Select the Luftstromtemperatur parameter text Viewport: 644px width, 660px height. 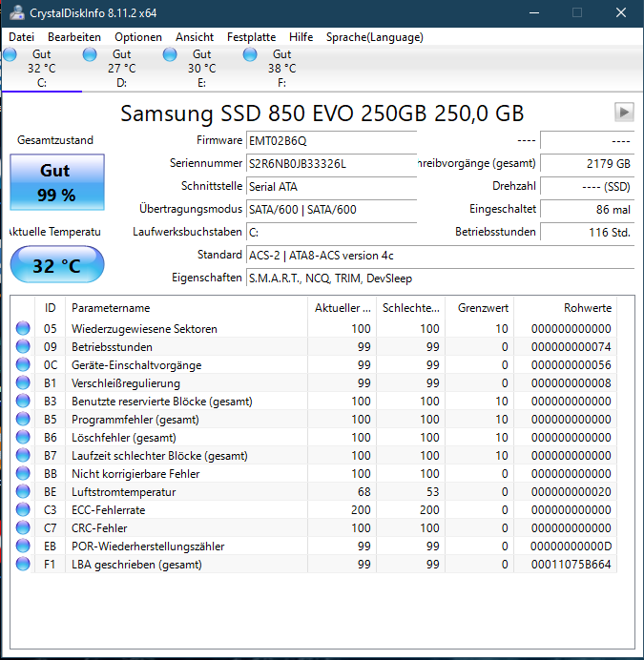123,491
